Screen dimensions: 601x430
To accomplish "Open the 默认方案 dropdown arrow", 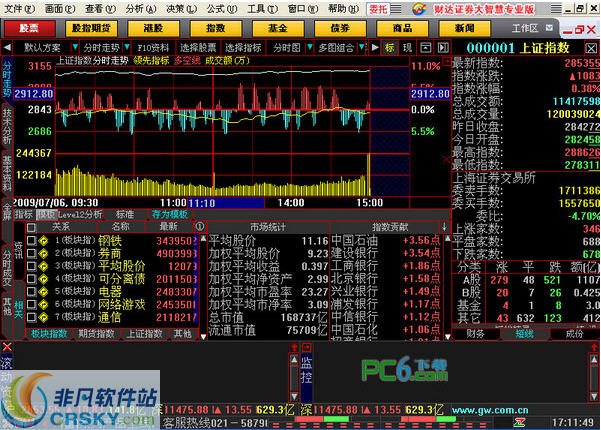I will coord(75,48).
